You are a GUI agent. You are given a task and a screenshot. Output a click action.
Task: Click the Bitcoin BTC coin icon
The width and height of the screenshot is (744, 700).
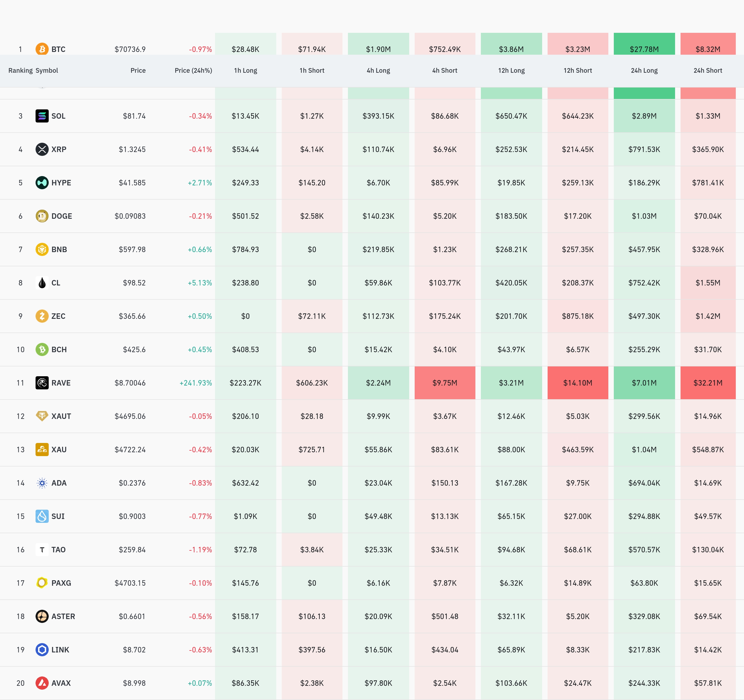[x=42, y=49]
